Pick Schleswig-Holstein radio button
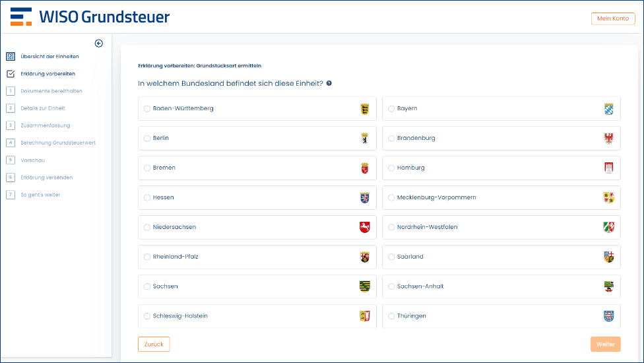Screen dimensions: 644x363 pyautogui.click(x=147, y=316)
